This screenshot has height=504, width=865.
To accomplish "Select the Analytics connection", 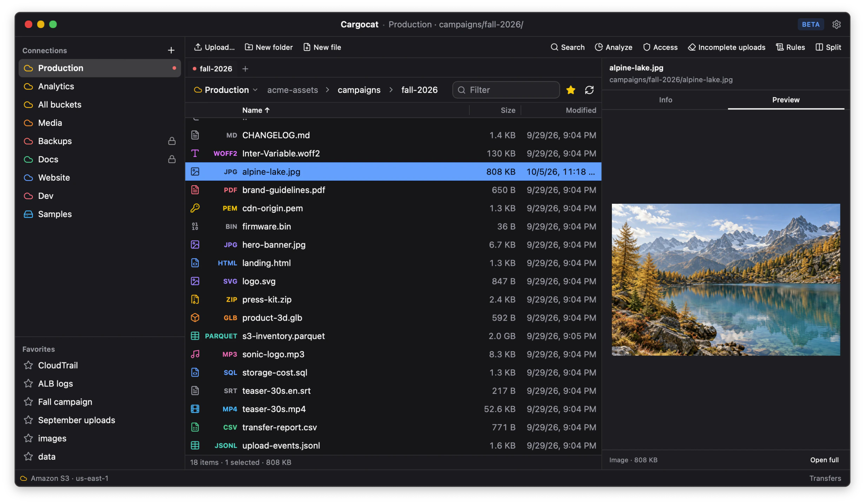I will [x=100, y=87].
